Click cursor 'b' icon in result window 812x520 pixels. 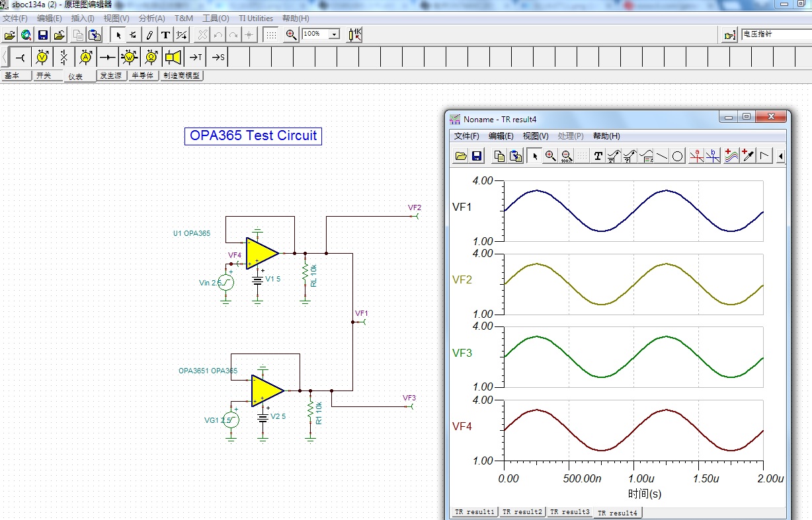[x=712, y=156]
